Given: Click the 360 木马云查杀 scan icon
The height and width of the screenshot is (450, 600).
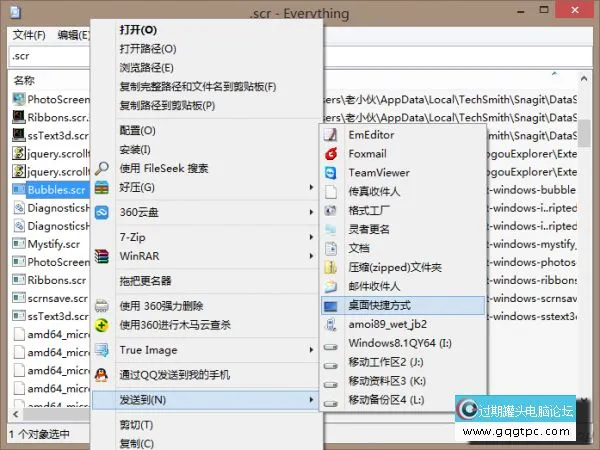Looking at the screenshot, I should pyautogui.click(x=102, y=325).
